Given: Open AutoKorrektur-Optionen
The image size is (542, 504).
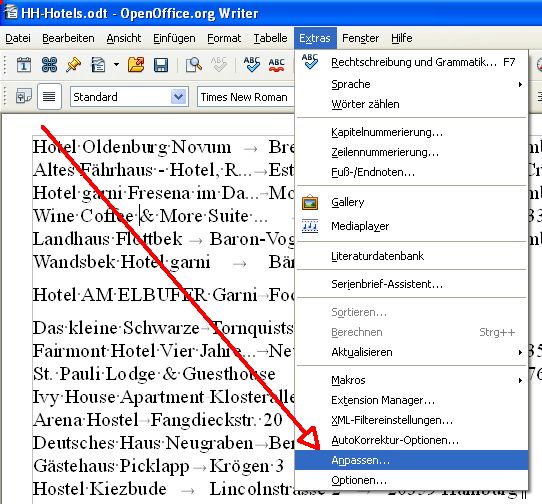Looking at the screenshot, I should 411,440.
